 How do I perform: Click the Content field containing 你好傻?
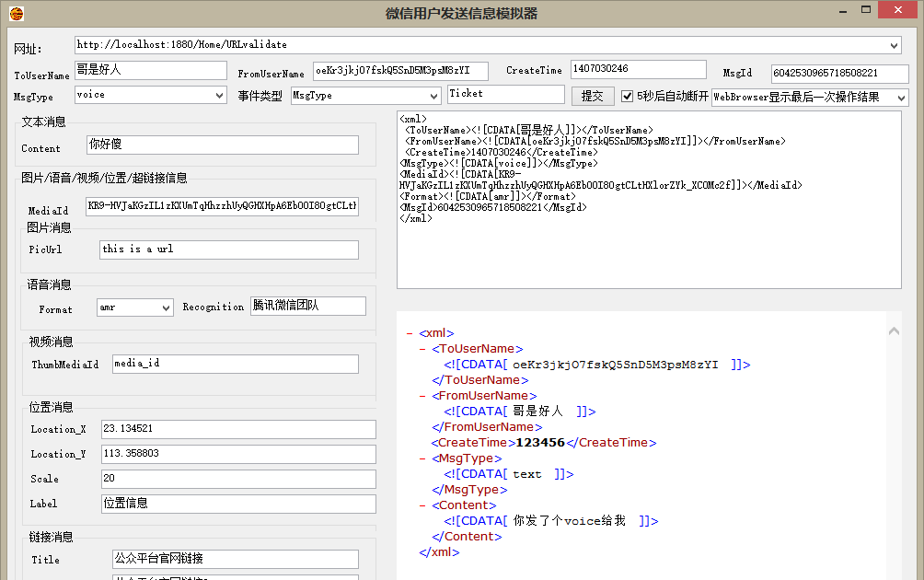click(223, 145)
